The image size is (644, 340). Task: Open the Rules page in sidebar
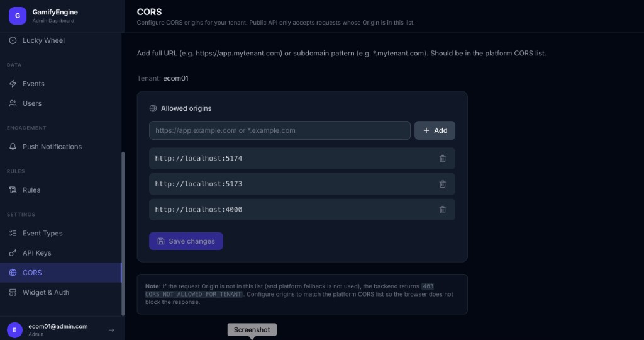(x=31, y=190)
